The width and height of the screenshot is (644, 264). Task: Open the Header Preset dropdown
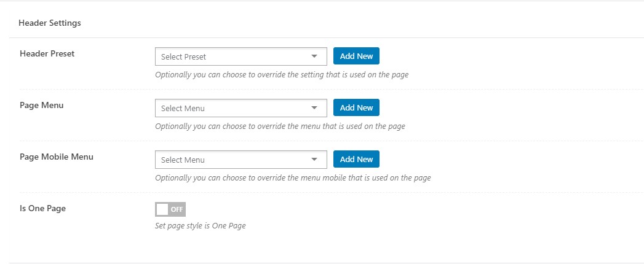(241, 56)
